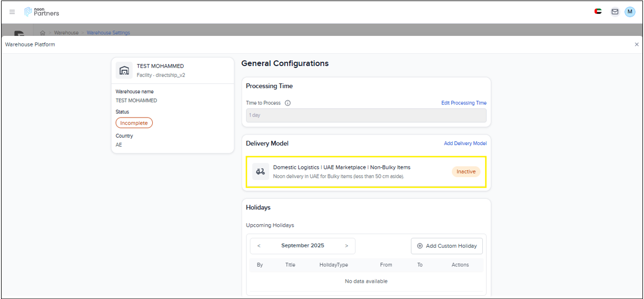The image size is (644, 299).
Task: Open the M user profile avatar
Action: point(630,12)
